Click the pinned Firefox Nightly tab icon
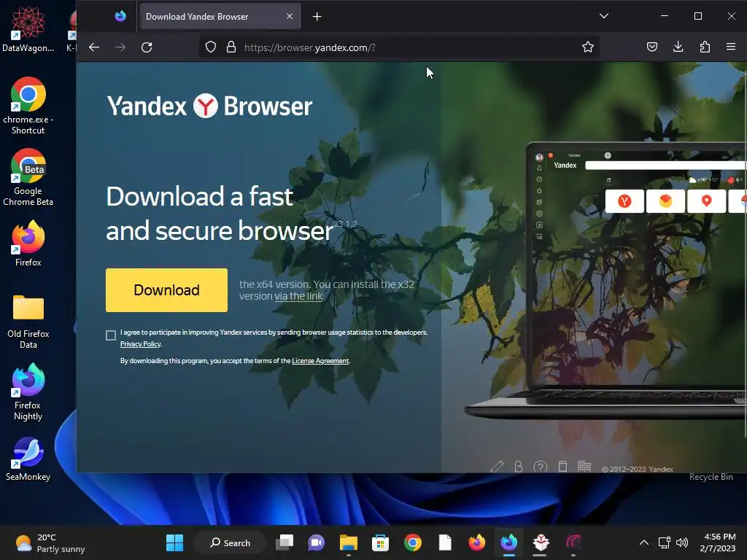This screenshot has width=747, height=560. click(x=120, y=16)
